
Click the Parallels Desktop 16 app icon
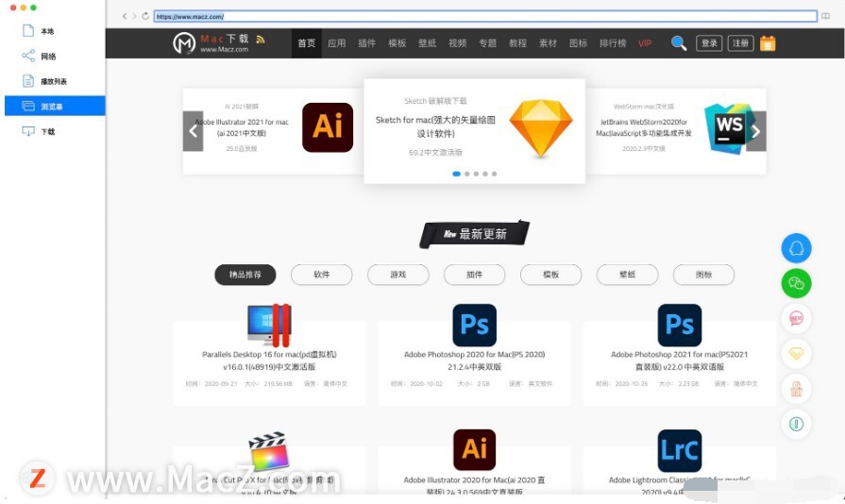(269, 326)
